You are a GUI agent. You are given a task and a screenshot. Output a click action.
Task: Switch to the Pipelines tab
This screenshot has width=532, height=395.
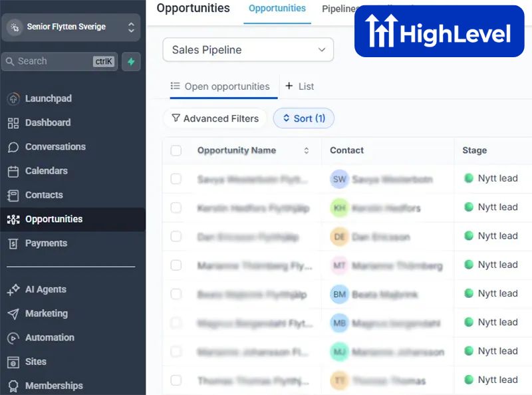coord(340,9)
